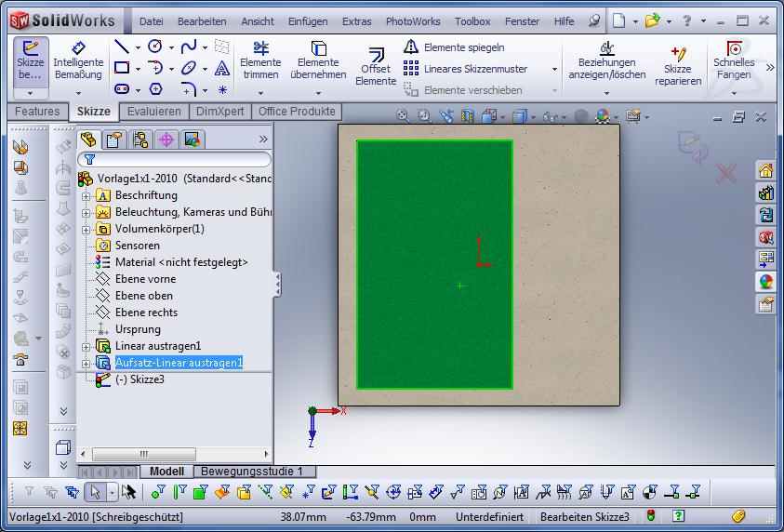Expand the Beschriftung tree node

pyautogui.click(x=86, y=195)
